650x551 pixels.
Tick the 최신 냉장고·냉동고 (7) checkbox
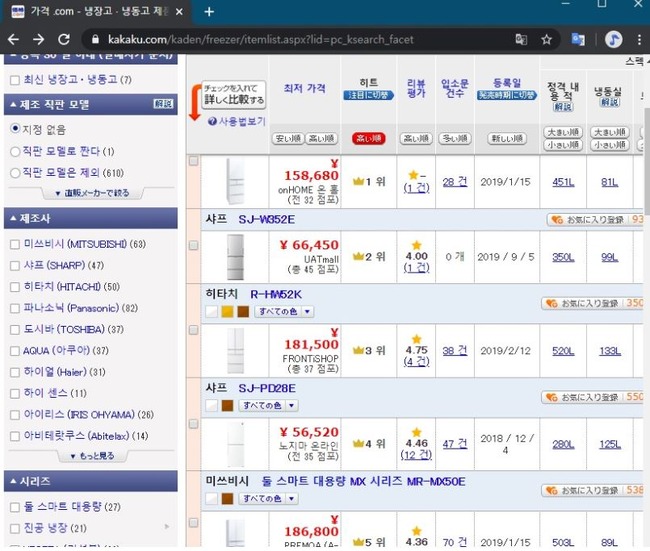point(15,80)
